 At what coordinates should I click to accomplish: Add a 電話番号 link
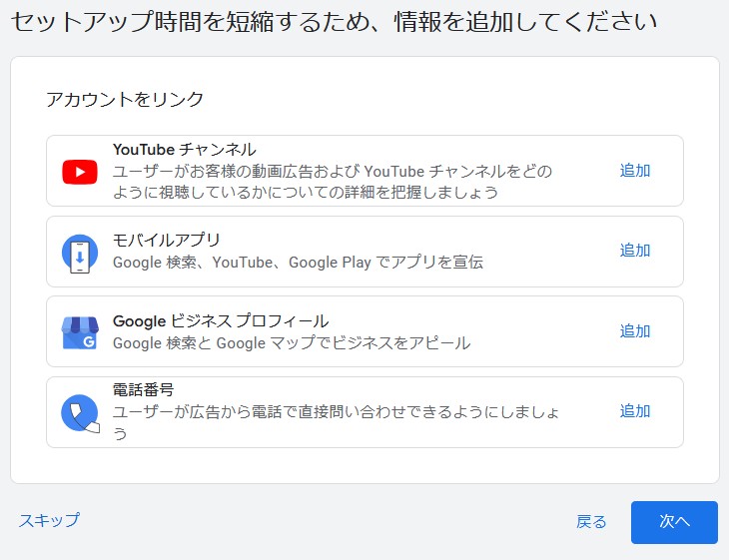(634, 411)
